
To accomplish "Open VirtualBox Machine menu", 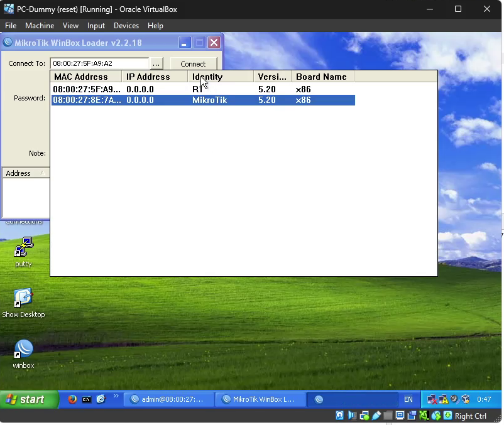I will (x=40, y=26).
